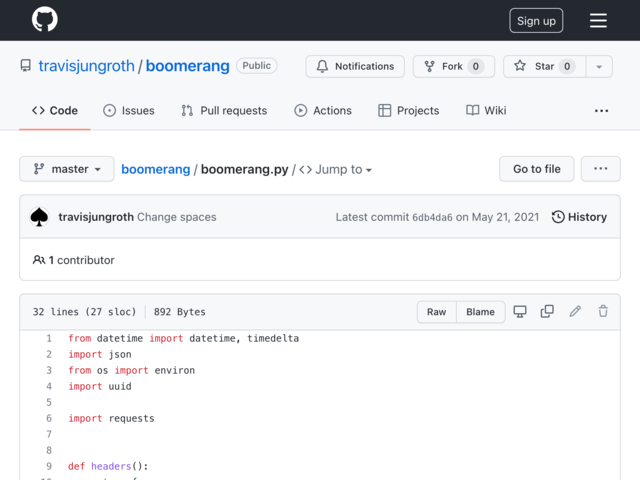Click the Sign up button
640x480 pixels.
click(536, 20)
